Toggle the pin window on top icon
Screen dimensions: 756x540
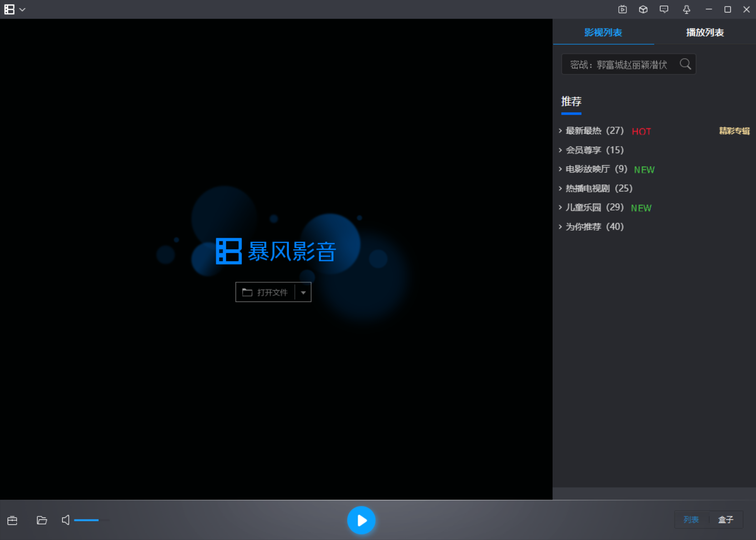tap(686, 10)
